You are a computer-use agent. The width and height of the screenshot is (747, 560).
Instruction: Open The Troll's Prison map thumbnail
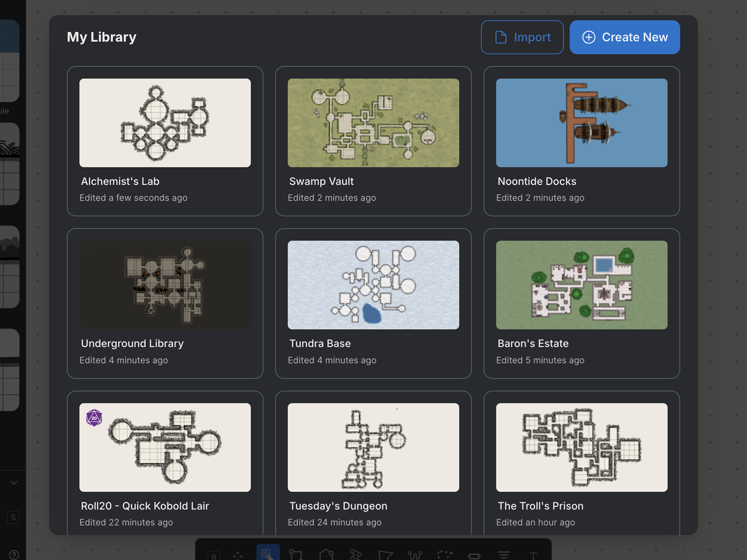point(581,447)
